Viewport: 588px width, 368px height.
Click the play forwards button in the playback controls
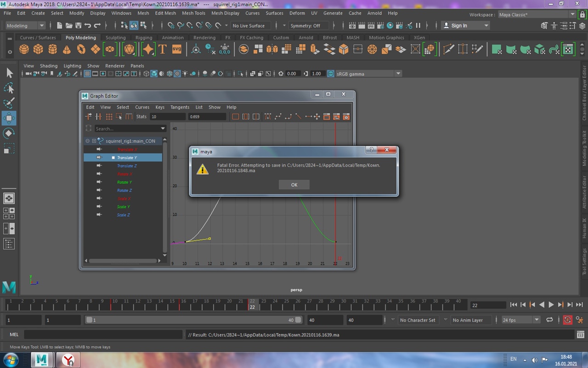pyautogui.click(x=551, y=305)
